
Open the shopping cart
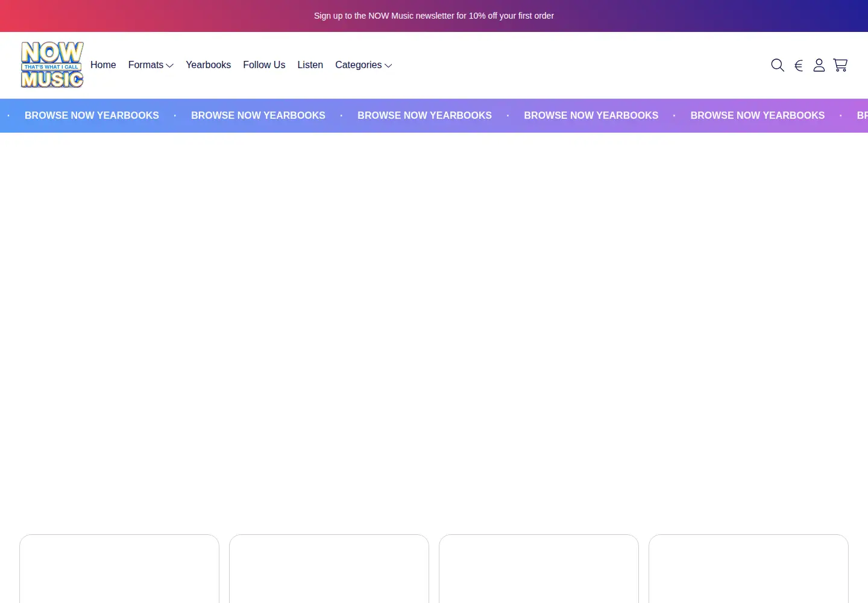(x=840, y=65)
